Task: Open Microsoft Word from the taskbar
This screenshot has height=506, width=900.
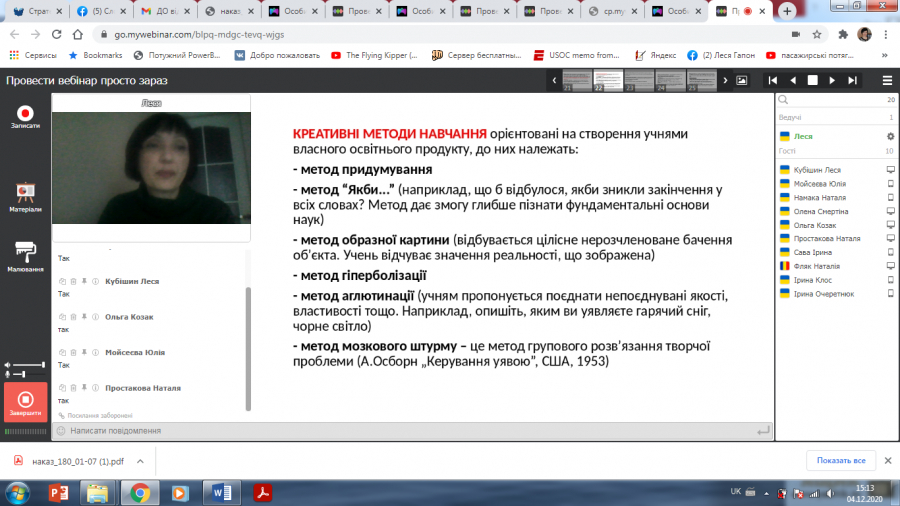Action: tap(221, 491)
